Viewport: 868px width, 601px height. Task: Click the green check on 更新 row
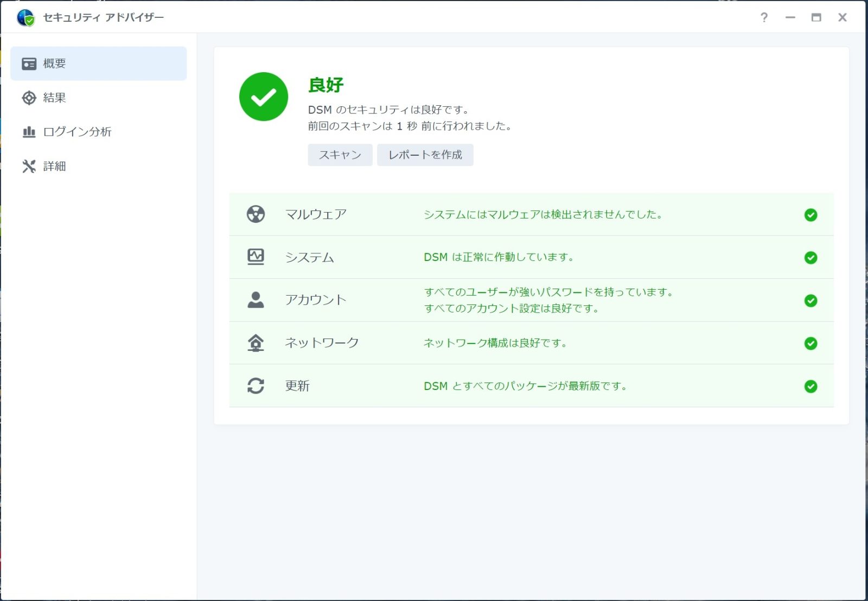coord(810,386)
